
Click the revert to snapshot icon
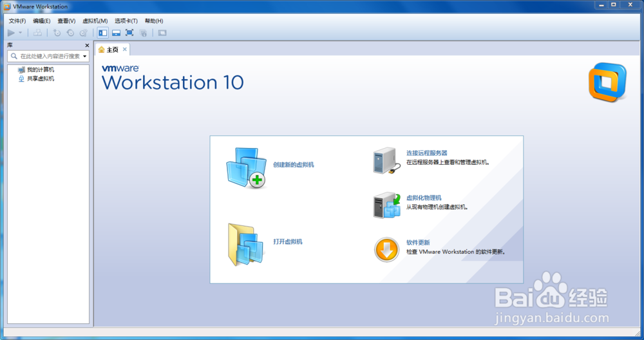click(70, 33)
